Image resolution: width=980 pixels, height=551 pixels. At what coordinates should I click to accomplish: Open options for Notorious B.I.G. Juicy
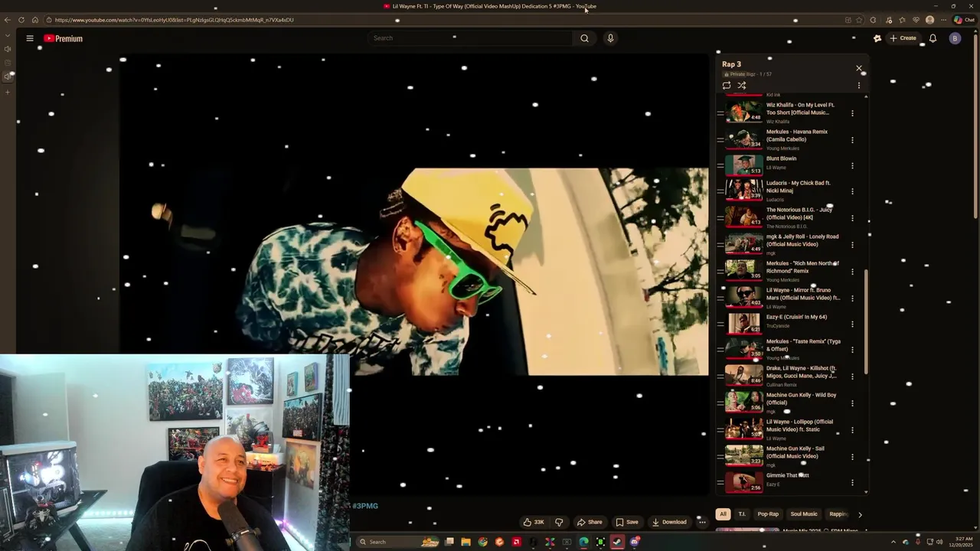(x=852, y=218)
